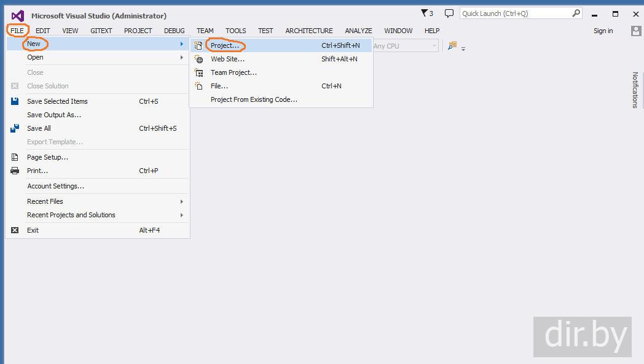This screenshot has height=364, width=644.
Task: Expand Recent Projects and Solutions arrow
Action: pyautogui.click(x=181, y=215)
